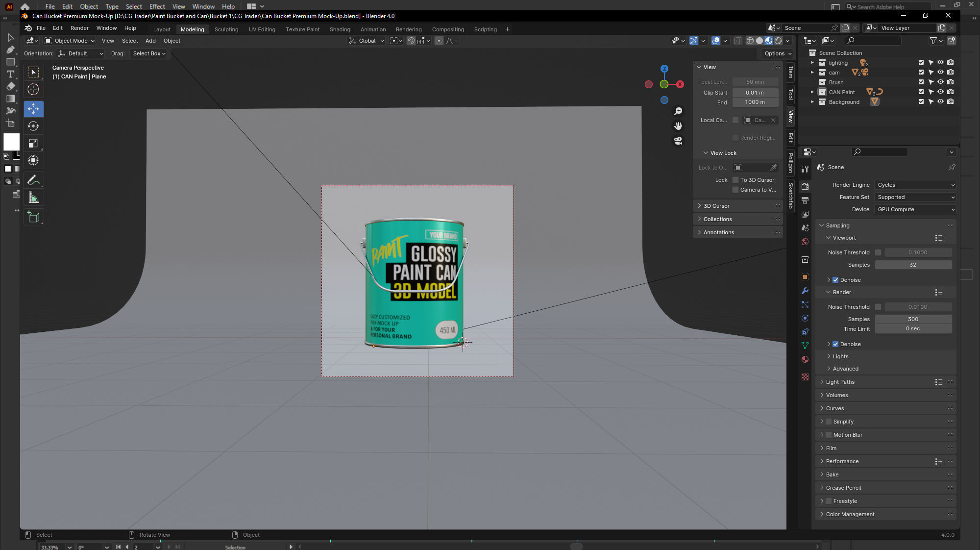Viewport: 980px width, 550px height.
Task: Open the Material properties tab
Action: (x=805, y=359)
